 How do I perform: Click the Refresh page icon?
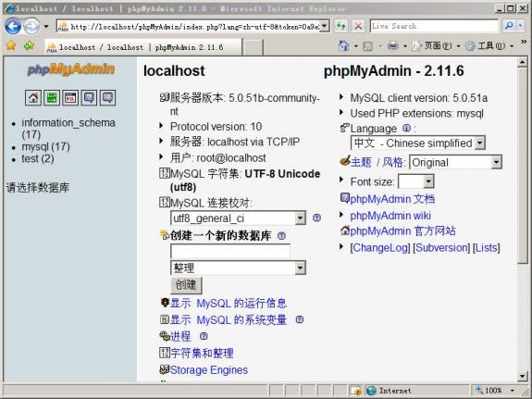click(x=340, y=26)
